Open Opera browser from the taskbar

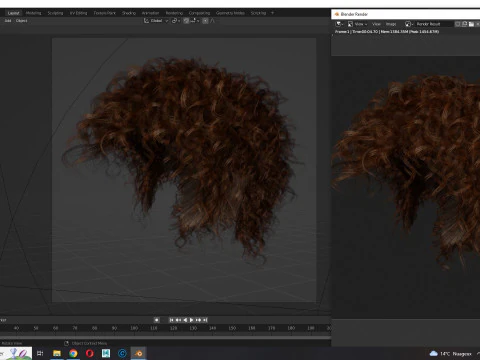pyautogui.click(x=90, y=353)
